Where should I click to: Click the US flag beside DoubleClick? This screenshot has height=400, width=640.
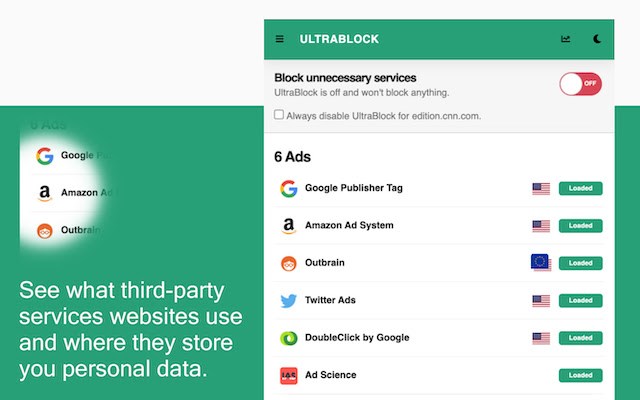pyautogui.click(x=541, y=338)
